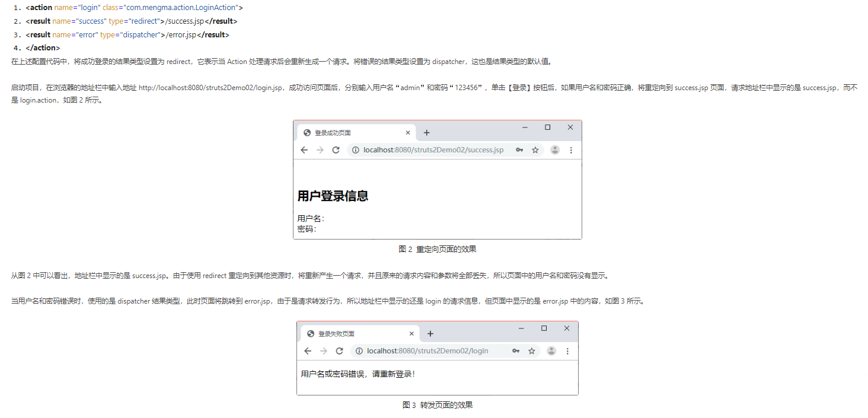Open new tab beside 登录成功页面 tab
Screen dimensions: 868x418
point(426,133)
